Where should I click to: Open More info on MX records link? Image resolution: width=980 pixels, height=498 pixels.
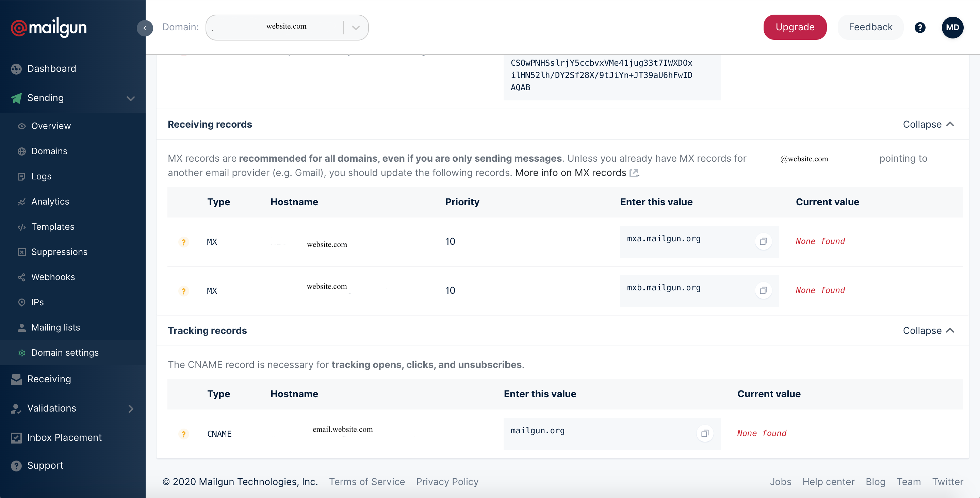click(576, 173)
